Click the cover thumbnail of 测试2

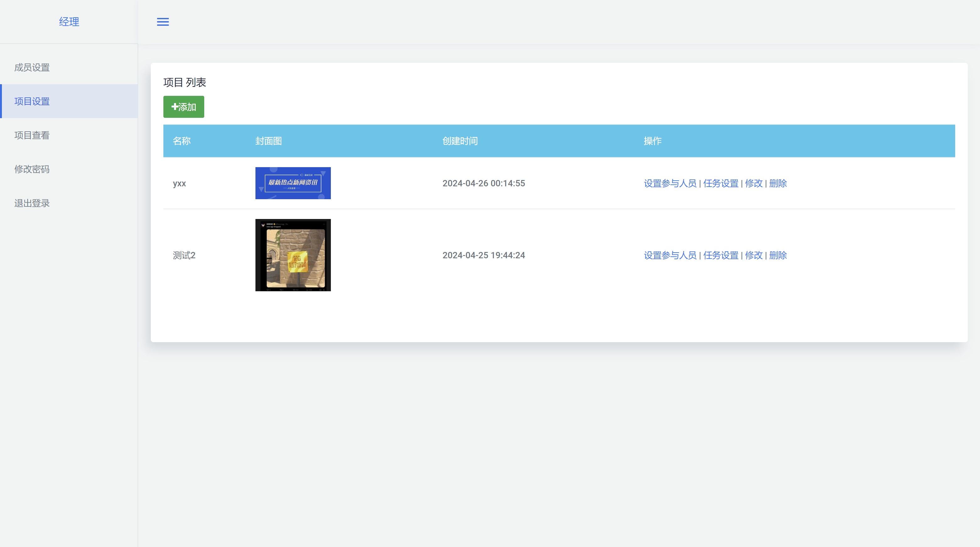293,255
